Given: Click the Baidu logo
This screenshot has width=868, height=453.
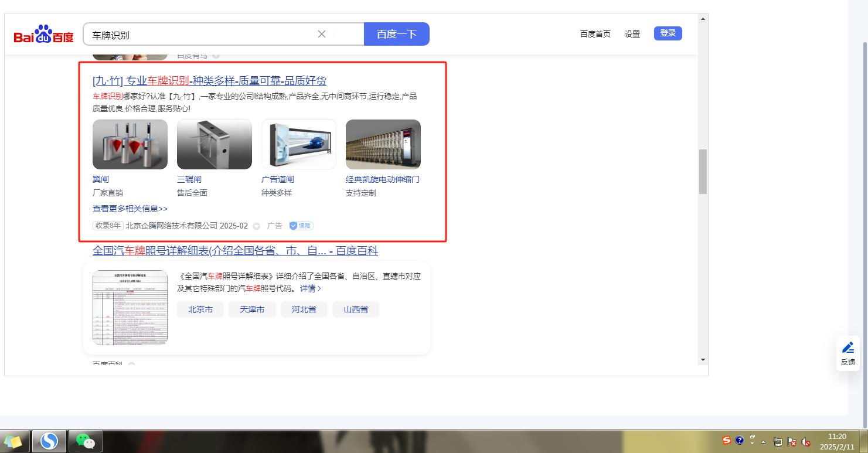Looking at the screenshot, I should (44, 35).
